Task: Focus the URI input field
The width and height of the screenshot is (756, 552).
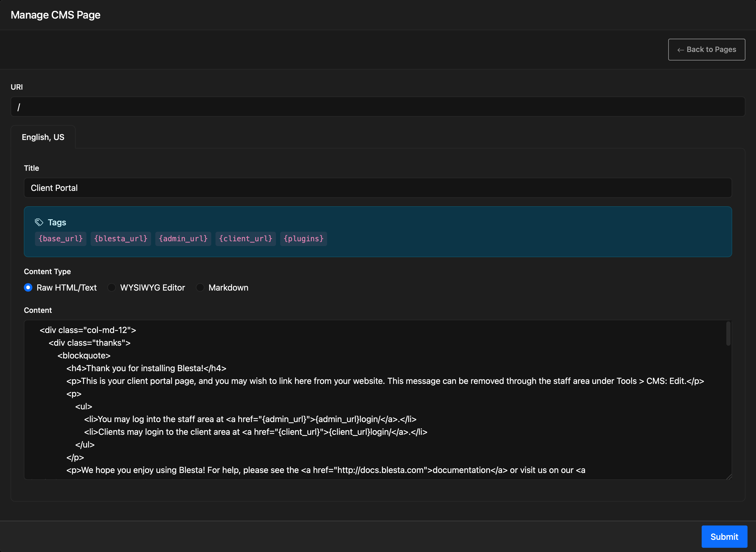Action: pyautogui.click(x=378, y=107)
